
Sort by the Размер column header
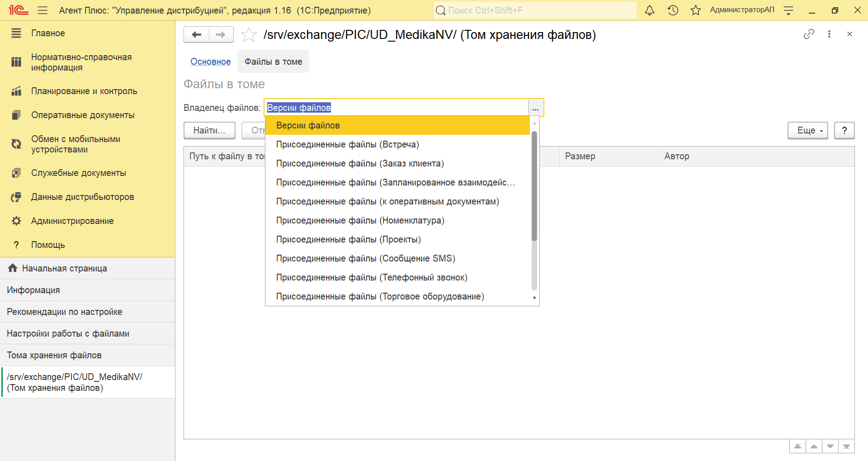609,156
